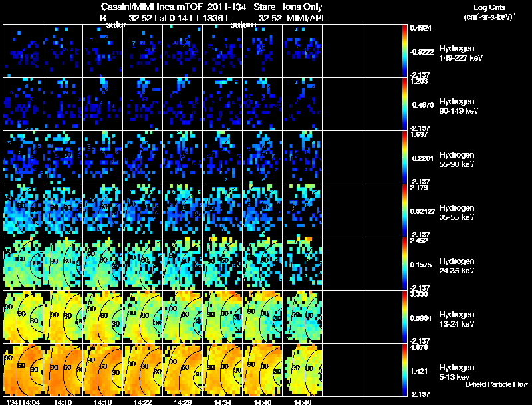Click the color bar for Hydrogen 149-227 keV
This screenshot has width=532, height=405.
[x=404, y=51]
